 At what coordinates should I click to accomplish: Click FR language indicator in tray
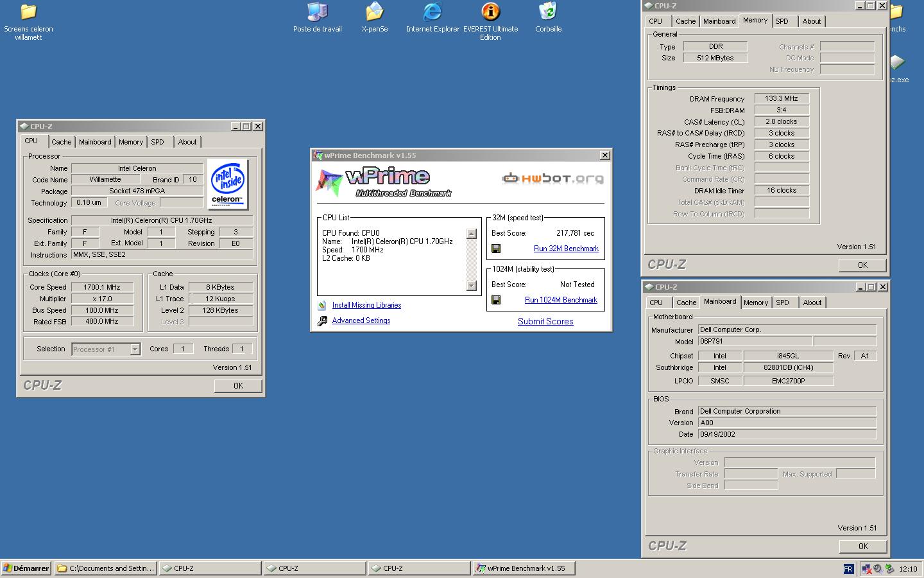(848, 568)
